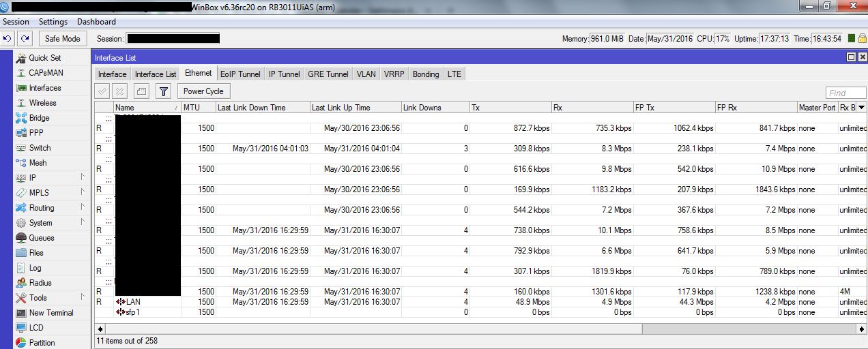The height and width of the screenshot is (349, 868).
Task: Close the Interface List window
Action: [x=861, y=58]
